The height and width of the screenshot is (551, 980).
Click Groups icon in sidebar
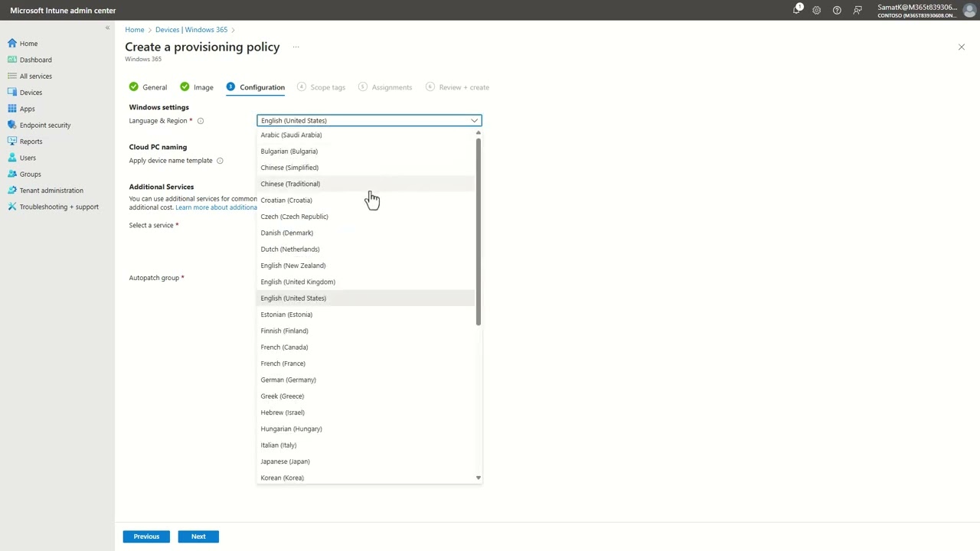[12, 174]
